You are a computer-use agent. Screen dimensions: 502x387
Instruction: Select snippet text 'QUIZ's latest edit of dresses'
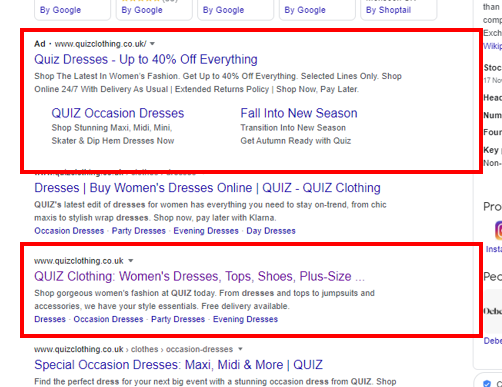pyautogui.click(x=90, y=205)
